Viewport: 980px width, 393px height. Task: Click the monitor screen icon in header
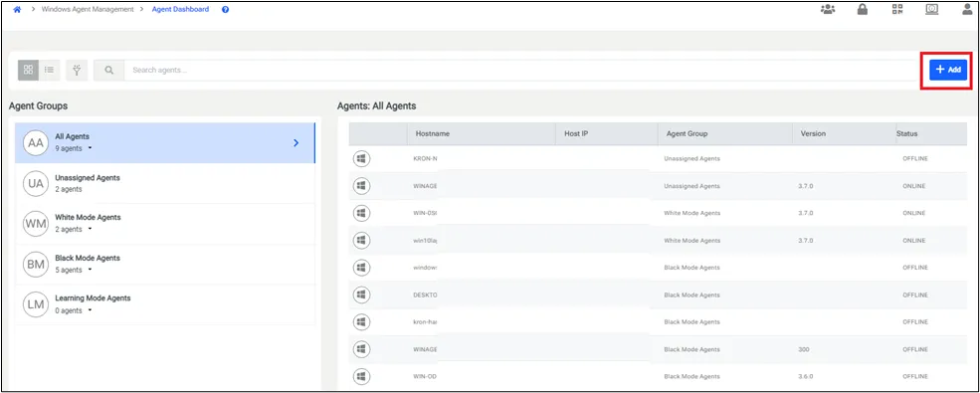(x=932, y=9)
